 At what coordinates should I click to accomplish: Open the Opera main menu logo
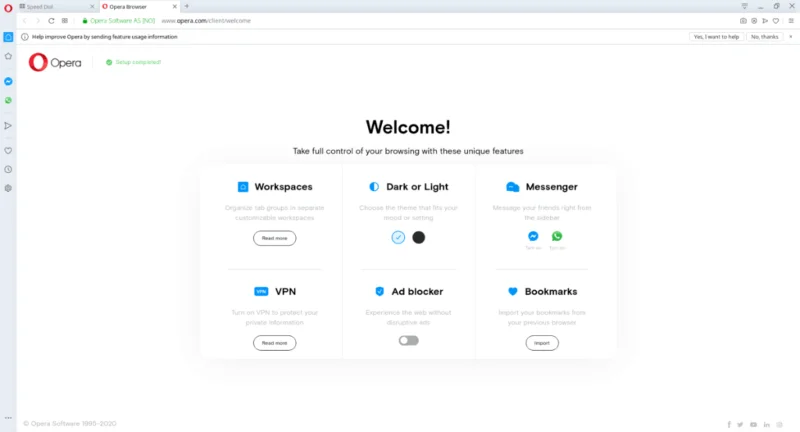tap(8, 8)
